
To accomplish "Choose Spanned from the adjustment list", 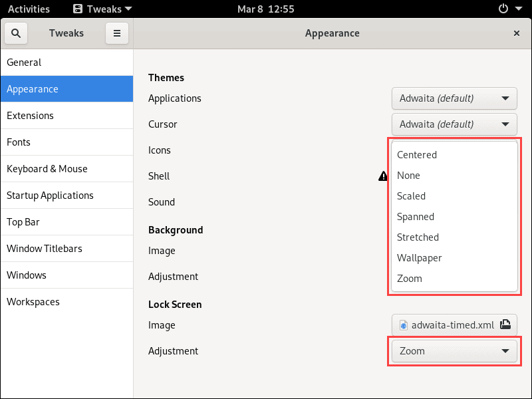I will coord(454,217).
